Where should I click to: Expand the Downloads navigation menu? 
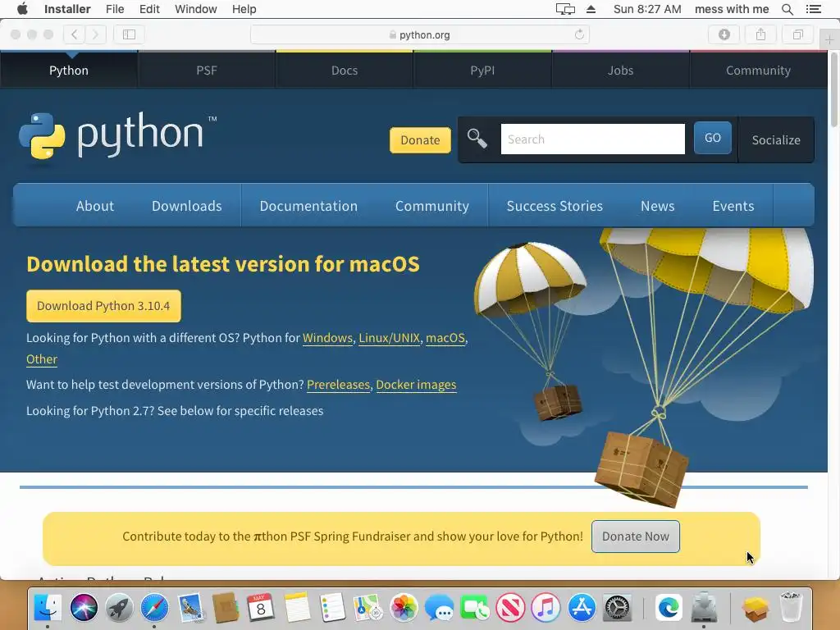[x=187, y=206]
